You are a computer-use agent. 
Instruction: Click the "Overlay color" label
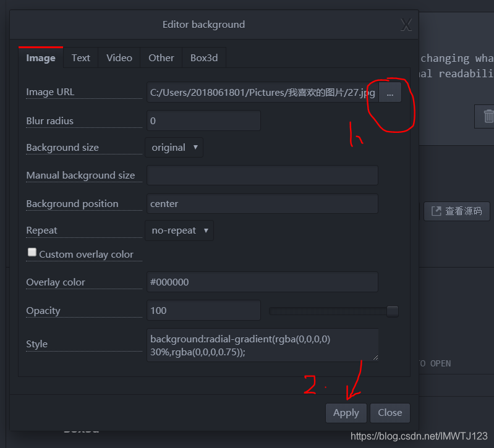pyautogui.click(x=56, y=282)
